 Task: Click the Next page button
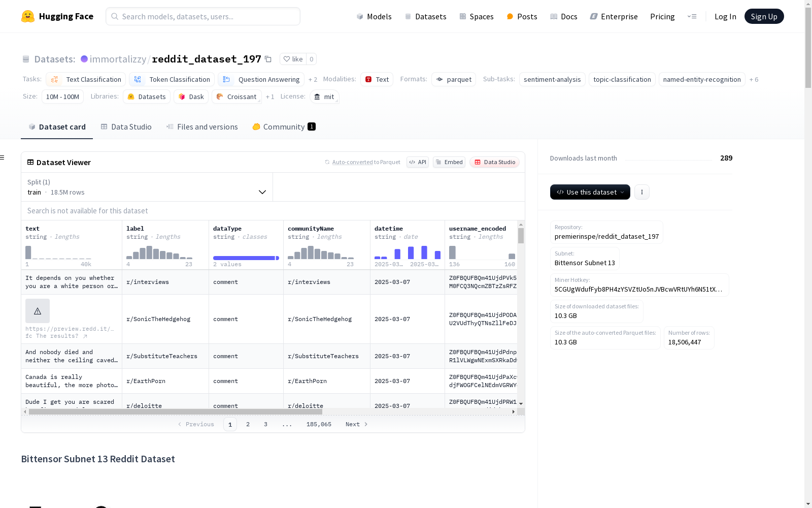(x=356, y=424)
